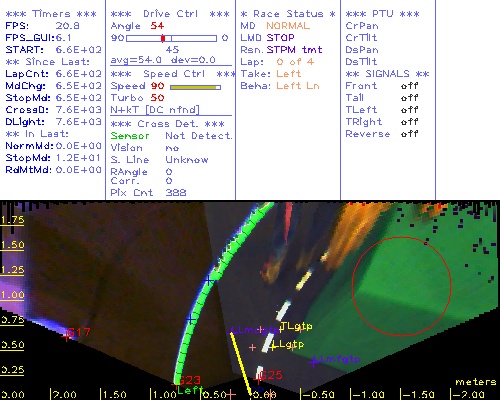Screen dimensions: 500x400
Task: Click the 1.00 meter vertical scale label
Action: [x=12, y=295]
